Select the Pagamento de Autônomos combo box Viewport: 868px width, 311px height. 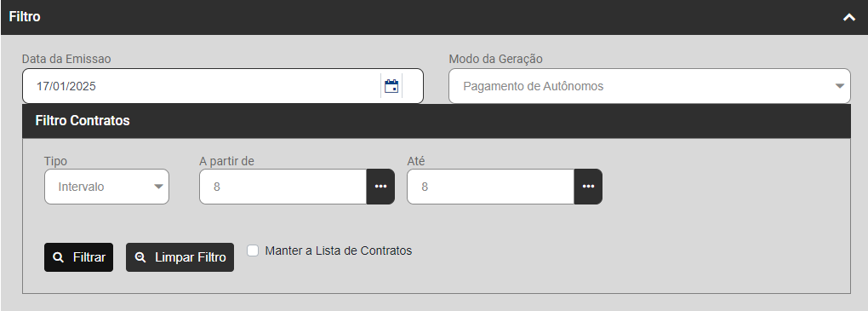(x=649, y=86)
